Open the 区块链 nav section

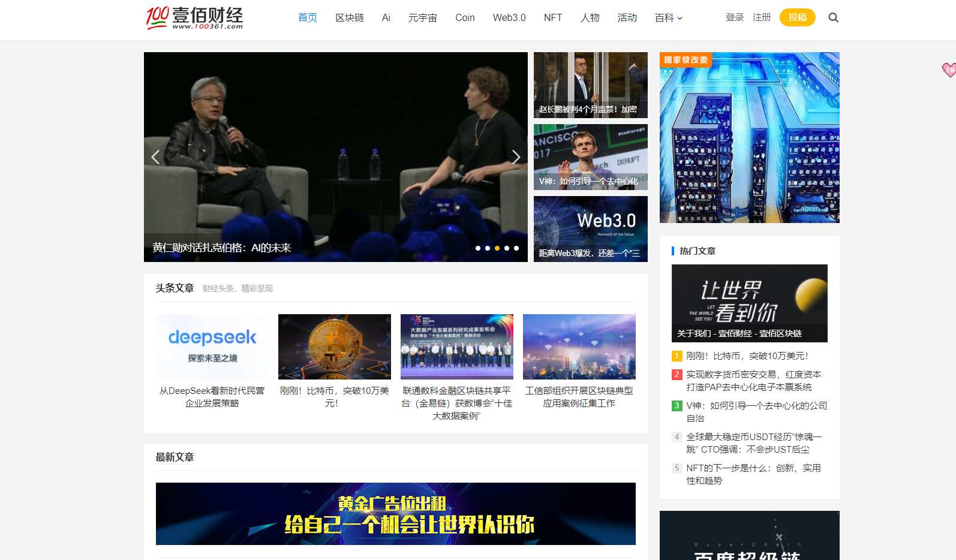pos(350,18)
